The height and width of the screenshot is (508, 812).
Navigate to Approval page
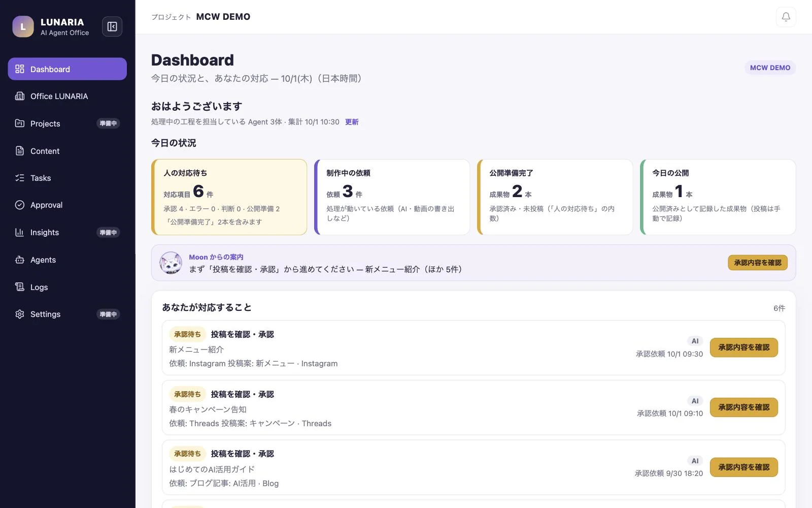click(x=67, y=205)
